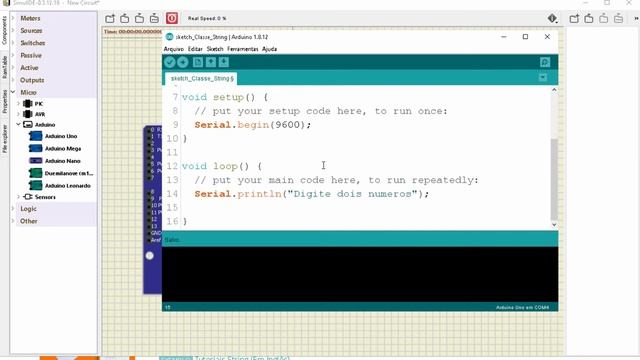Expand the Switches category
The image size is (640, 360).
[13, 43]
